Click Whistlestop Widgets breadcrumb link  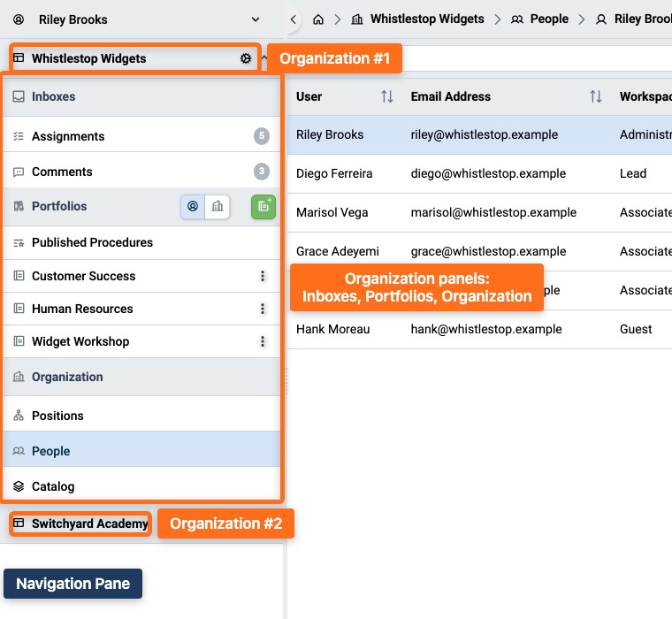tap(427, 19)
